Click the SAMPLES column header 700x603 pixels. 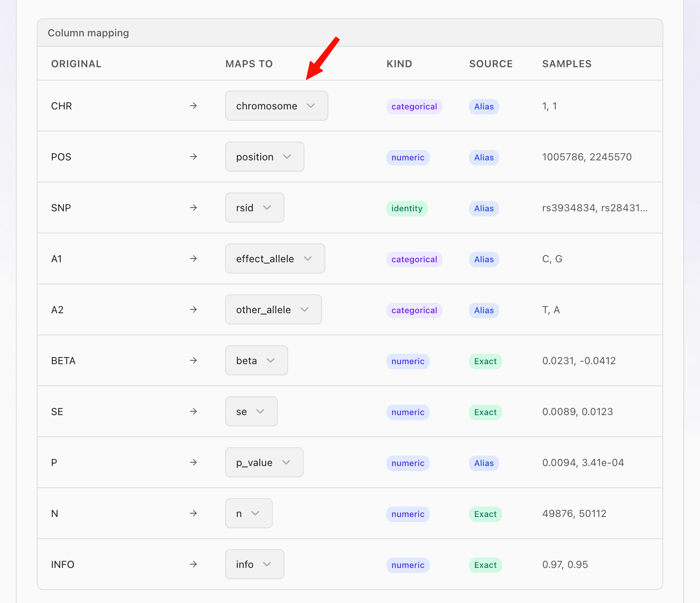point(567,64)
